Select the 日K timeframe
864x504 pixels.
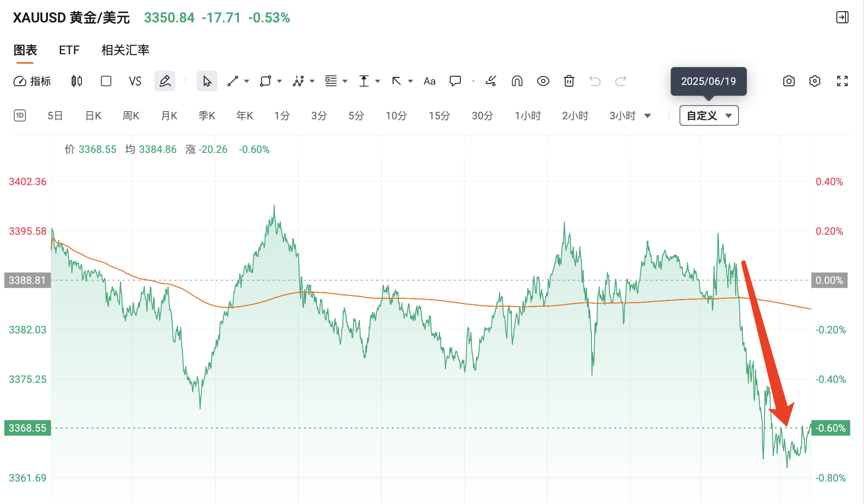[93, 115]
